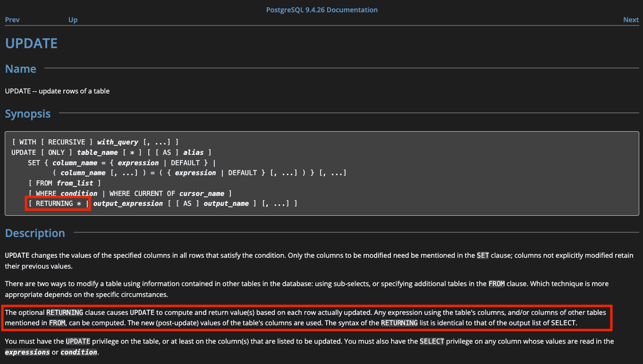The image size is (643, 364).
Task: Follow the Next page link
Action: (631, 20)
